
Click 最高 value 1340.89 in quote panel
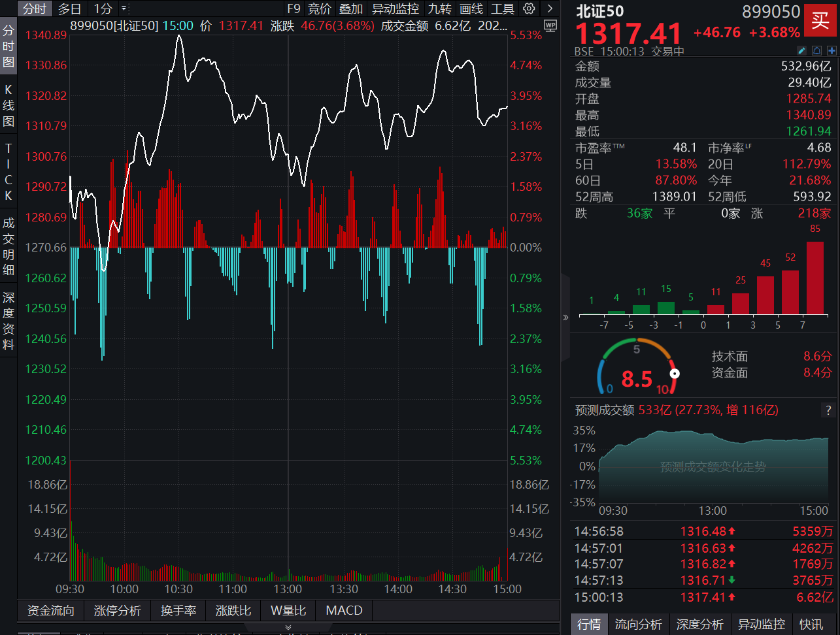809,115
